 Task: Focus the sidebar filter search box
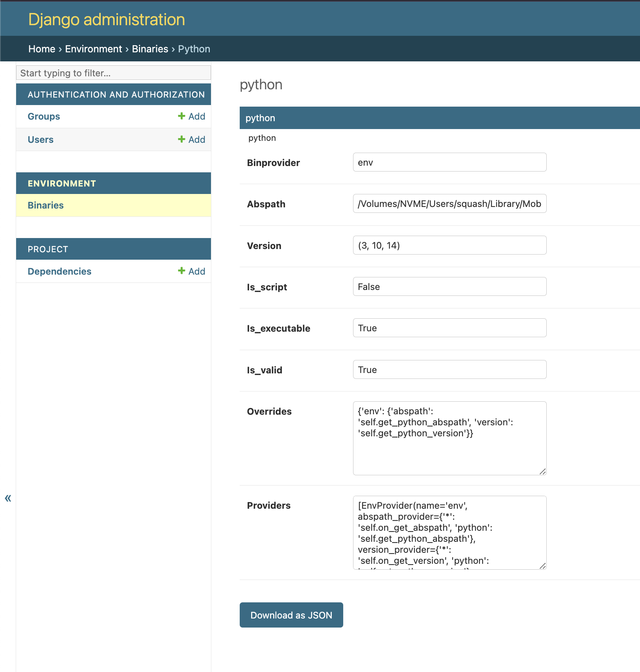pos(113,73)
